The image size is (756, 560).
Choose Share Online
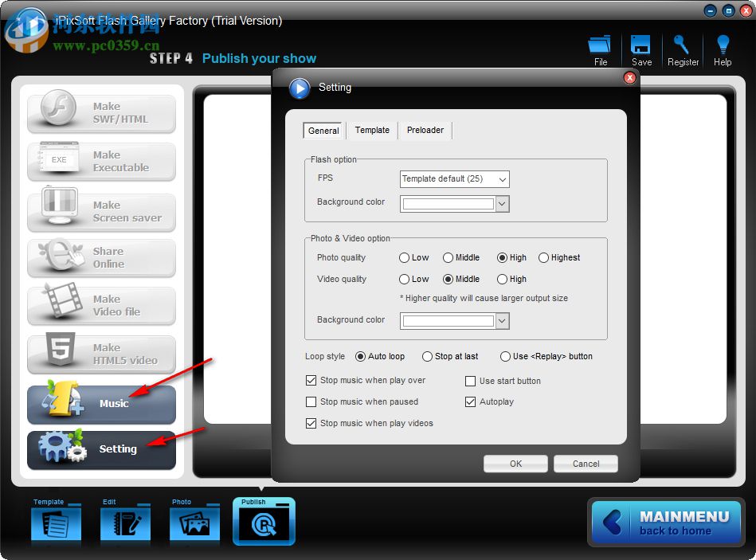tap(101, 258)
